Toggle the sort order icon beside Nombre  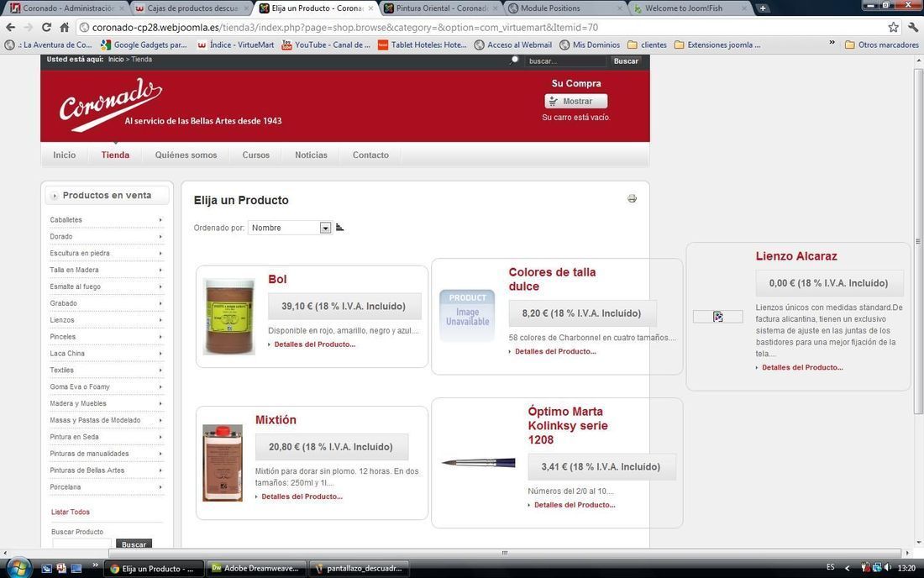pos(339,228)
